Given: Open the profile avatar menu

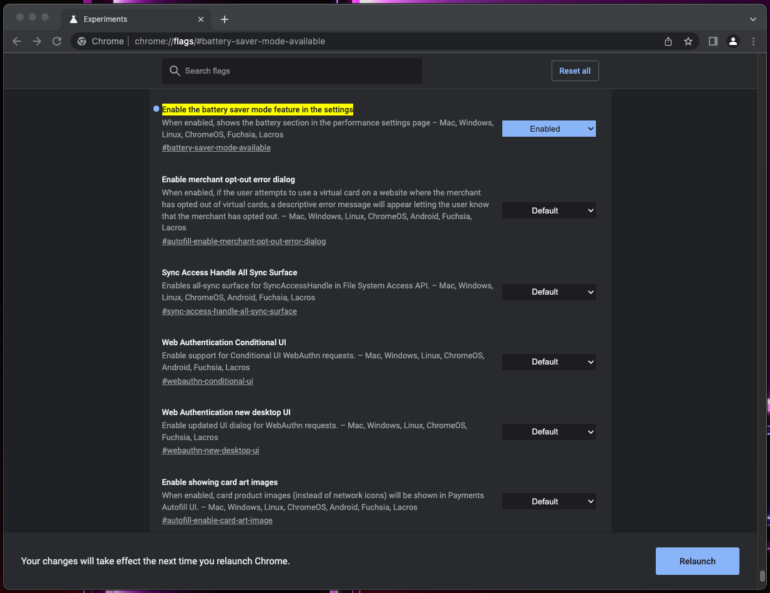Looking at the screenshot, I should coord(733,41).
